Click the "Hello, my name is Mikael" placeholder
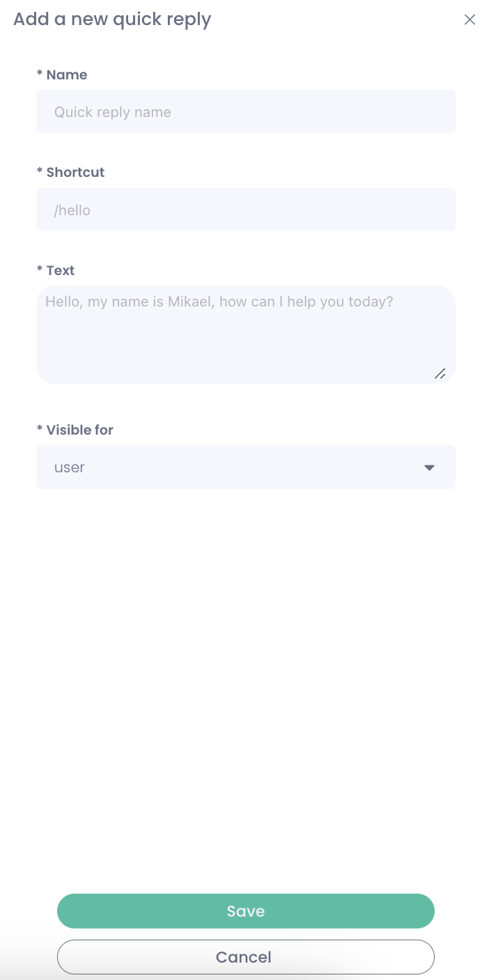 coord(219,302)
